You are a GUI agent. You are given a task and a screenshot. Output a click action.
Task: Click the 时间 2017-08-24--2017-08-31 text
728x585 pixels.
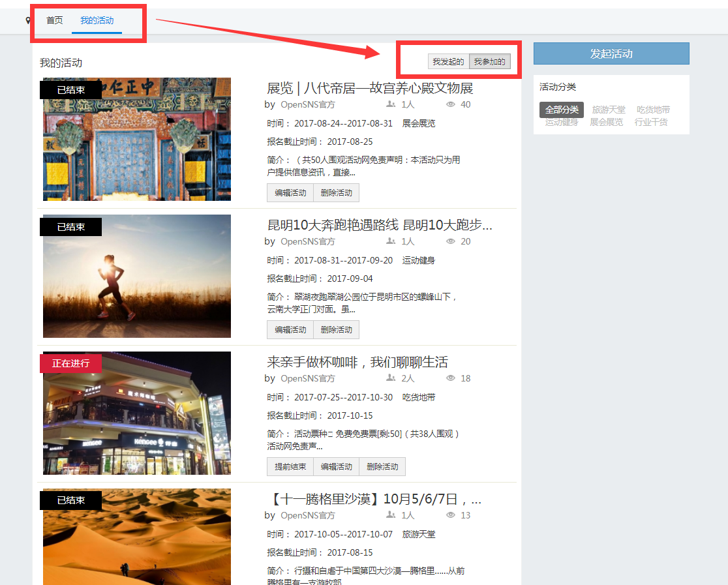point(329,123)
